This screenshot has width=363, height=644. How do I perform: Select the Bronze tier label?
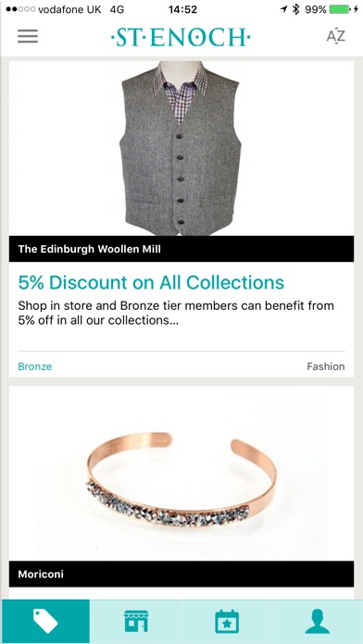pos(35,366)
